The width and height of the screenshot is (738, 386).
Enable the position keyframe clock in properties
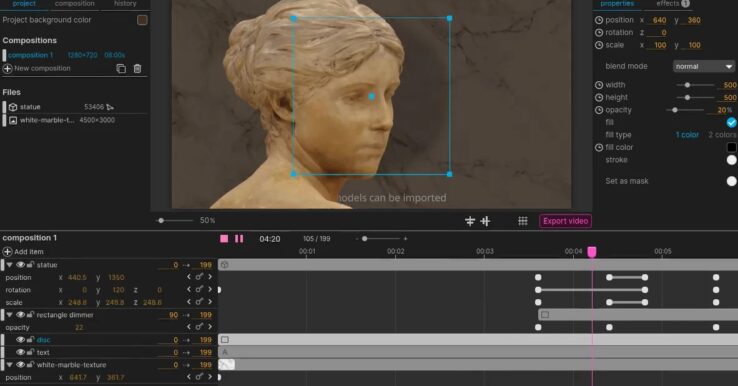pyautogui.click(x=599, y=20)
